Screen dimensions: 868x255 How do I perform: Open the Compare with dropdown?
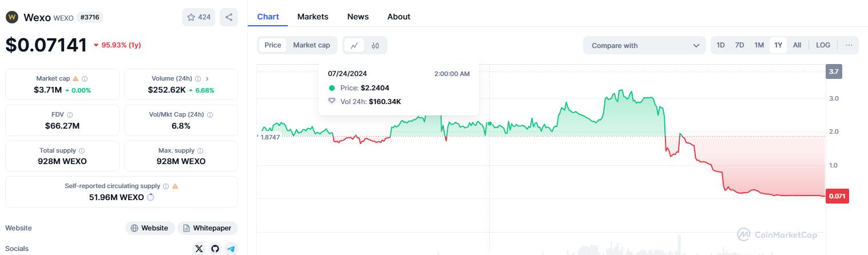click(645, 45)
